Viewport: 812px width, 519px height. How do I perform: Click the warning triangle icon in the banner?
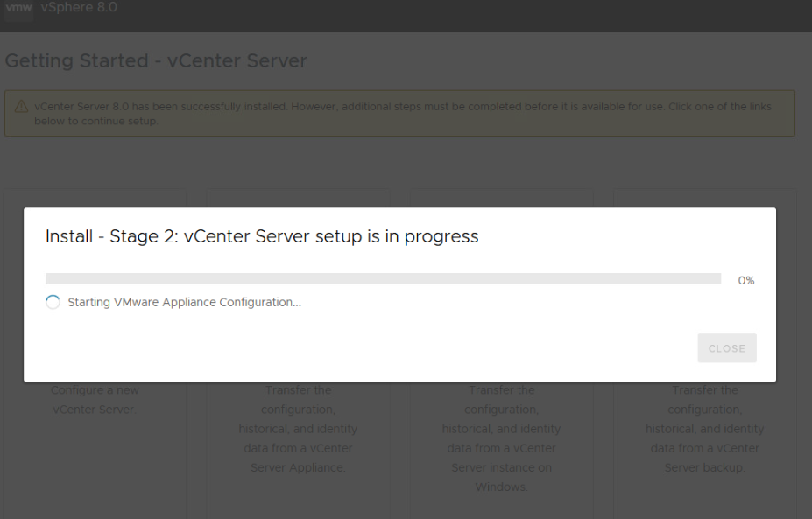[x=22, y=104]
